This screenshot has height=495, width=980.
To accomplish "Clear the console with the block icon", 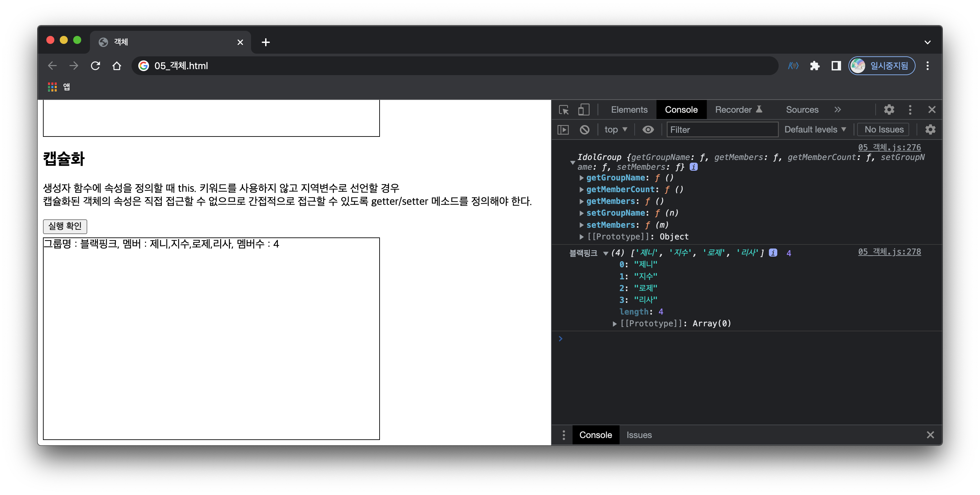I will tap(584, 130).
